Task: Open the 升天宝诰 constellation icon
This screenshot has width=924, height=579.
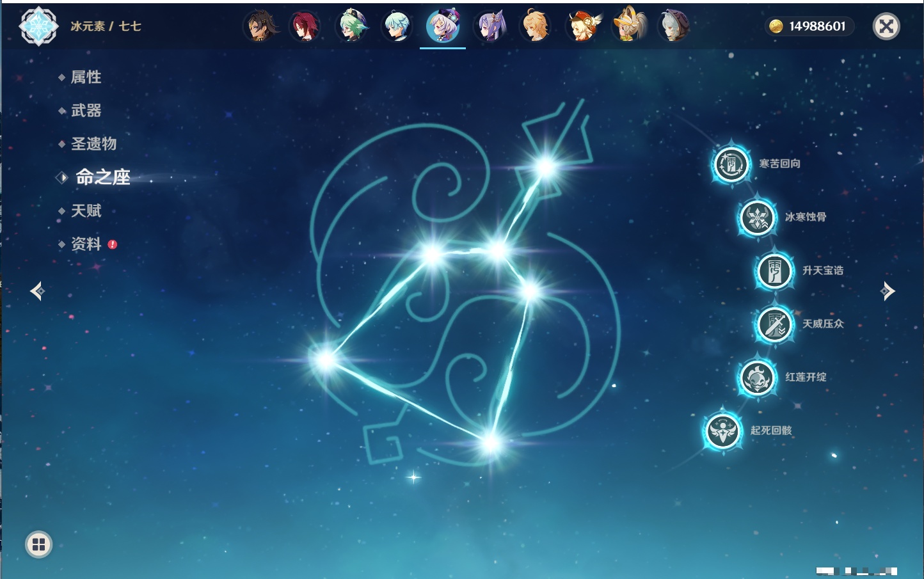Action: 774,271
